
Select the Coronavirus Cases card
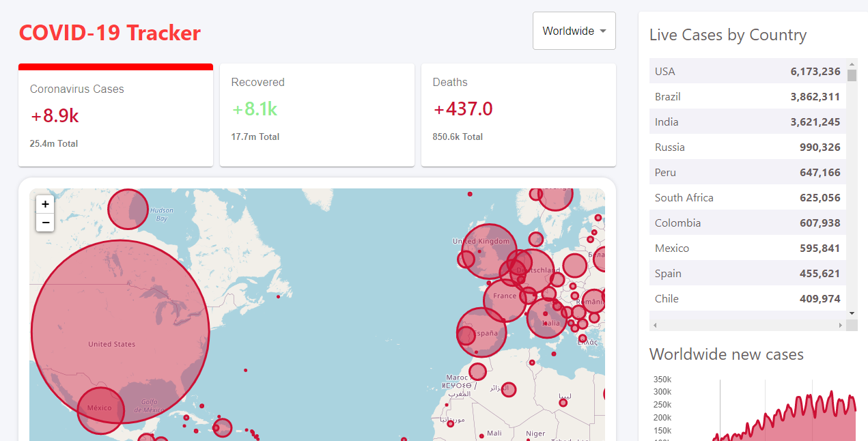(115, 116)
